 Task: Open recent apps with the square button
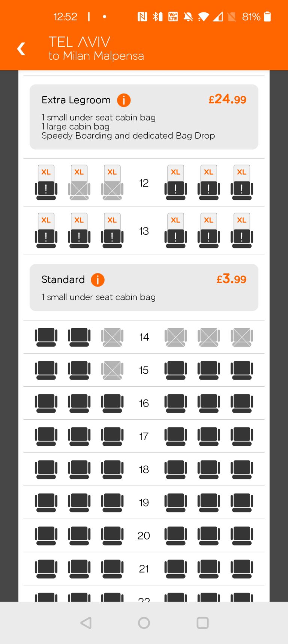click(202, 623)
